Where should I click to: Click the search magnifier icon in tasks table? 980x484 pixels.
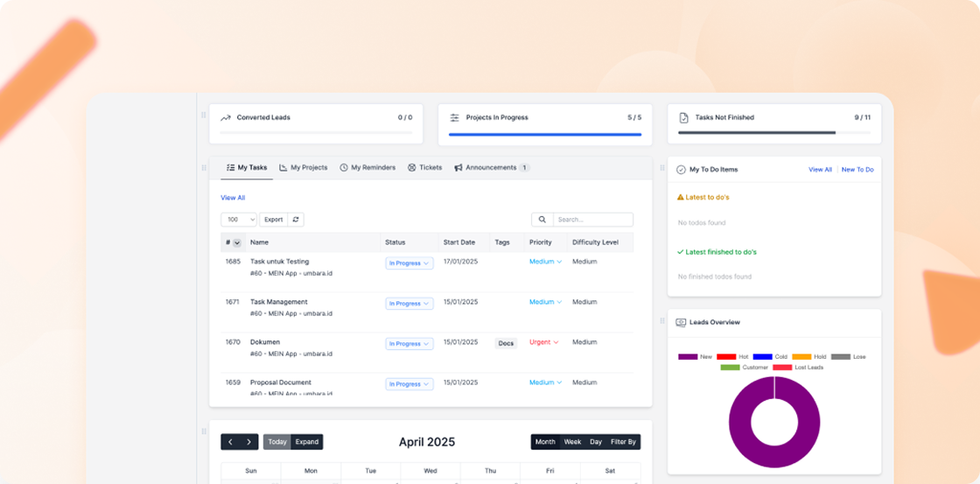[542, 220]
